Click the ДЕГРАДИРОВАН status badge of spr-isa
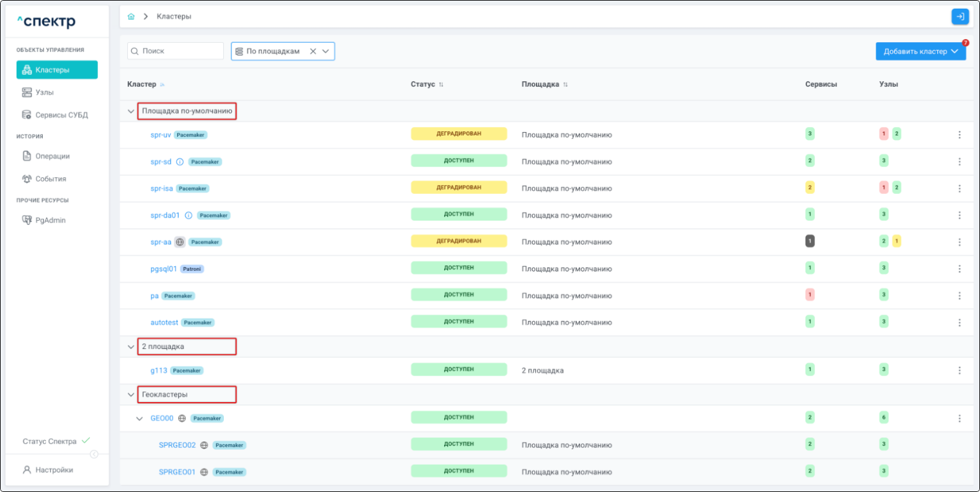The image size is (980, 492). coord(458,188)
